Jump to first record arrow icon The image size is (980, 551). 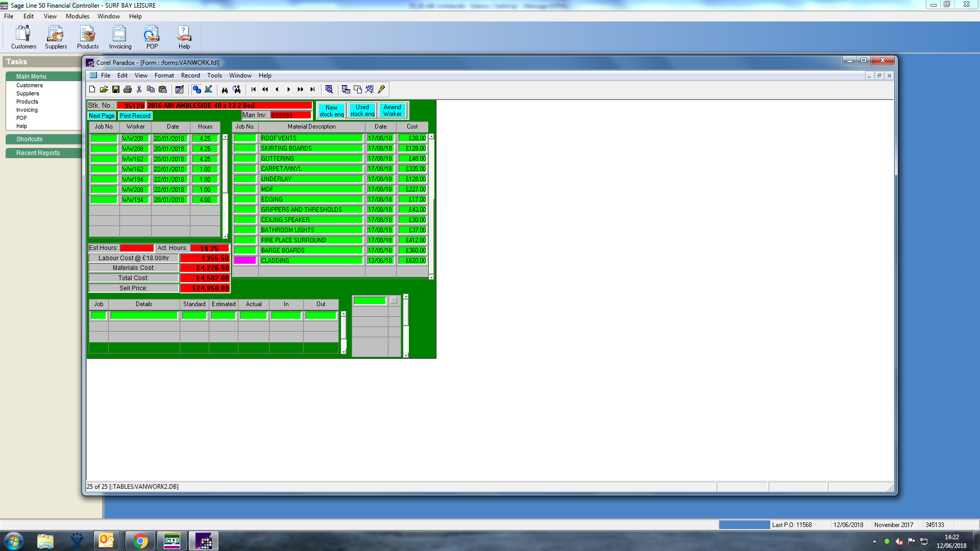click(x=254, y=89)
